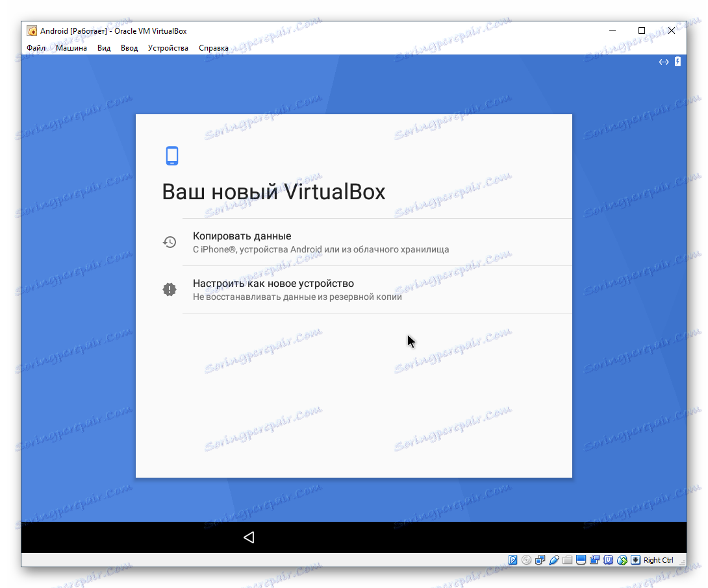The height and width of the screenshot is (588, 708).
Task: Open the Файл menu
Action: point(36,48)
